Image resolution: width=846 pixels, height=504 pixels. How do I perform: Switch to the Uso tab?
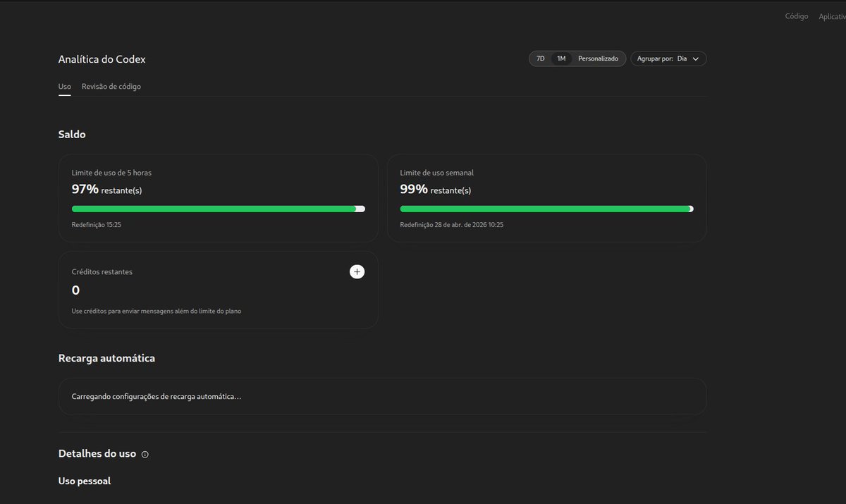coord(64,87)
